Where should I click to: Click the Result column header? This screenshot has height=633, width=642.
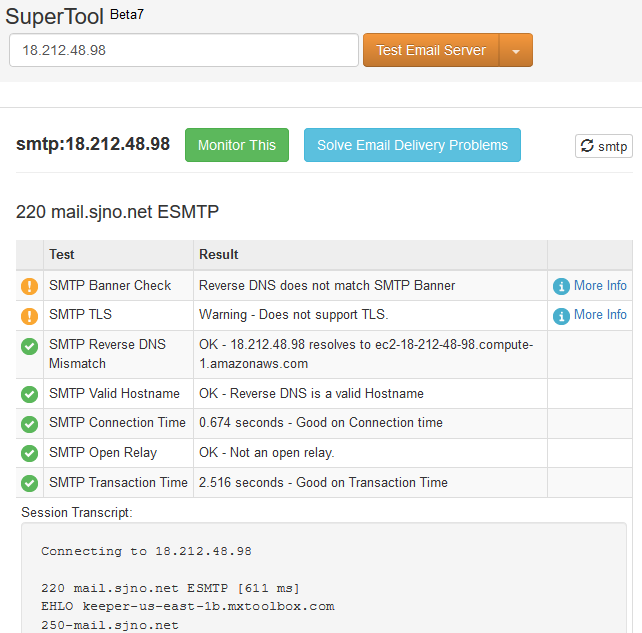pyautogui.click(x=219, y=255)
